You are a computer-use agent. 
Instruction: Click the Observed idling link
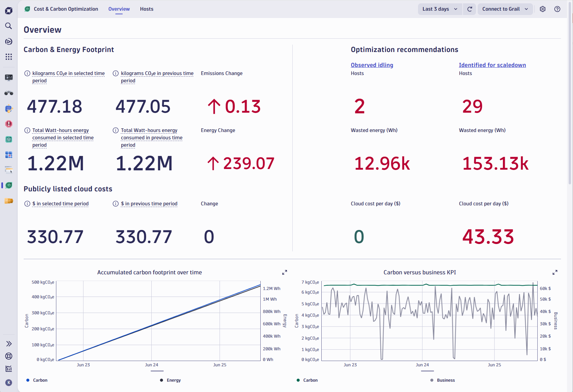click(x=372, y=65)
